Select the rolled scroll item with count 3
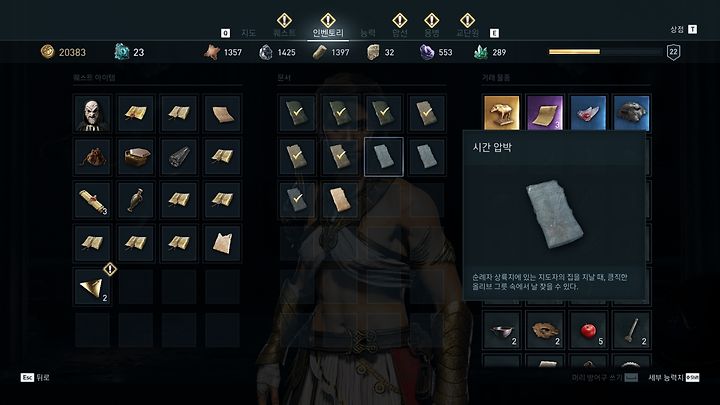The image size is (720, 405). click(x=92, y=200)
